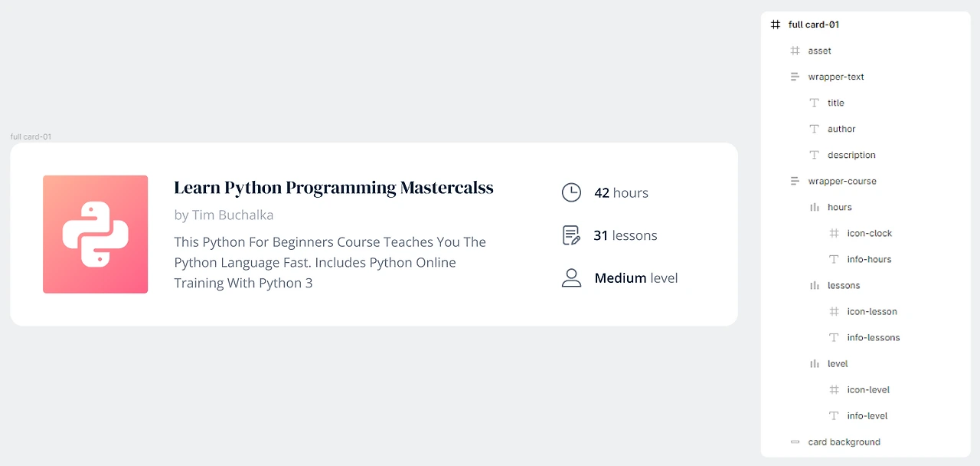Screen dimensions: 980x466
Task: Click the frame icon of the full card-01 layer
Action: (x=776, y=25)
